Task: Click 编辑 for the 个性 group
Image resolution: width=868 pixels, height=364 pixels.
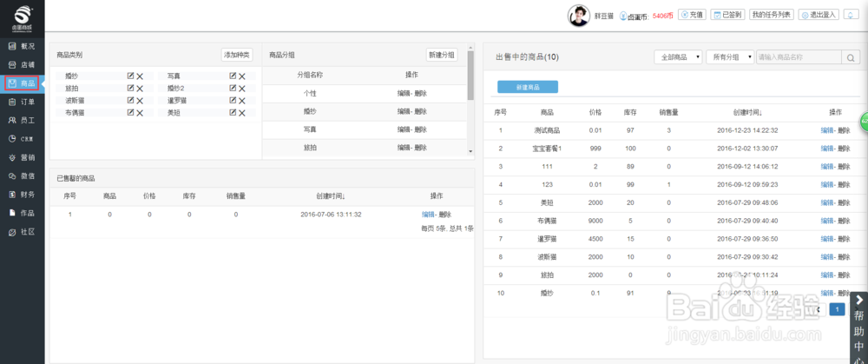Action: 404,94
